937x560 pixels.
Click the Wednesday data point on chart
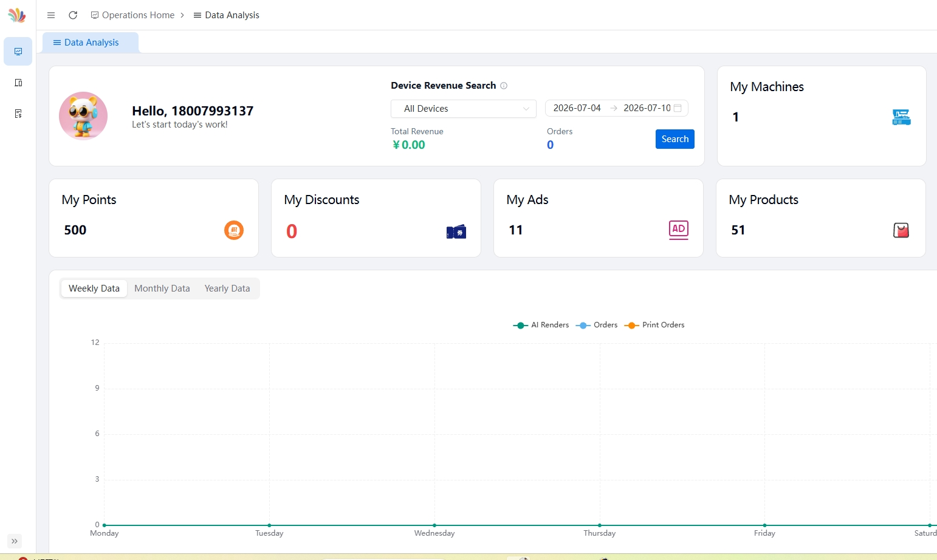[x=434, y=525]
